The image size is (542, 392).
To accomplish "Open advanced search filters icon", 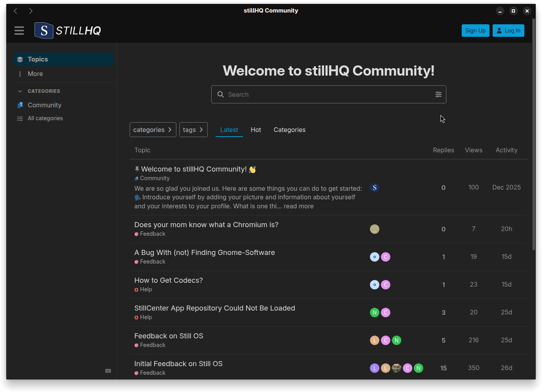I will pyautogui.click(x=439, y=94).
